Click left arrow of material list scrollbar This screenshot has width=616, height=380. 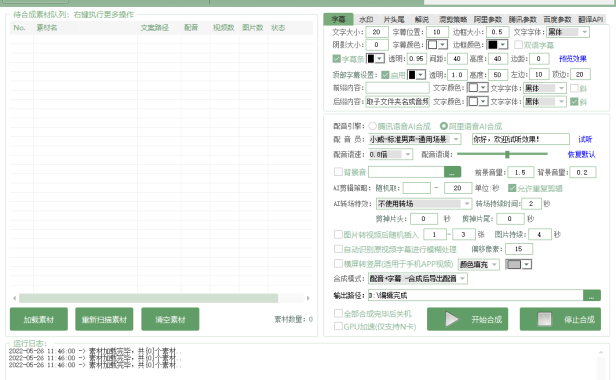[x=15, y=298]
